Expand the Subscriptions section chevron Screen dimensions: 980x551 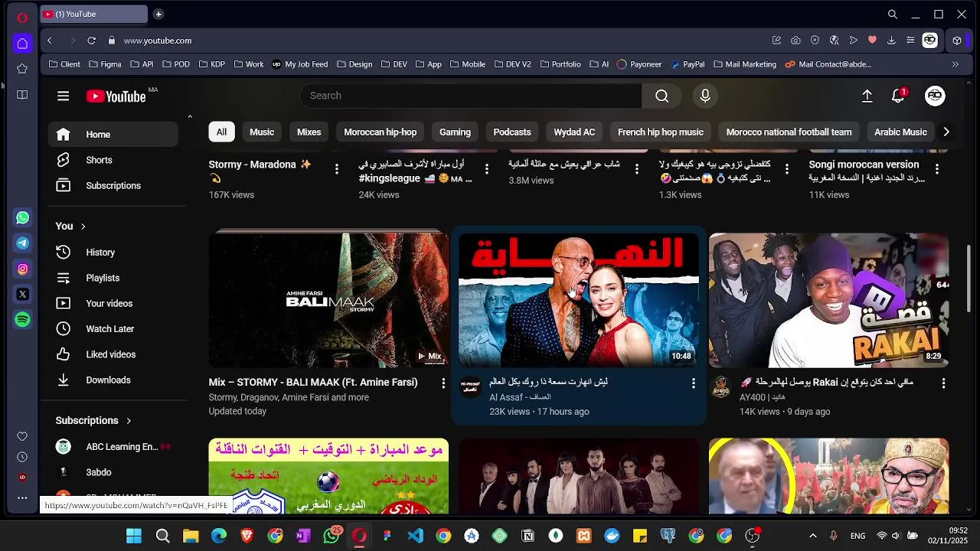129,421
